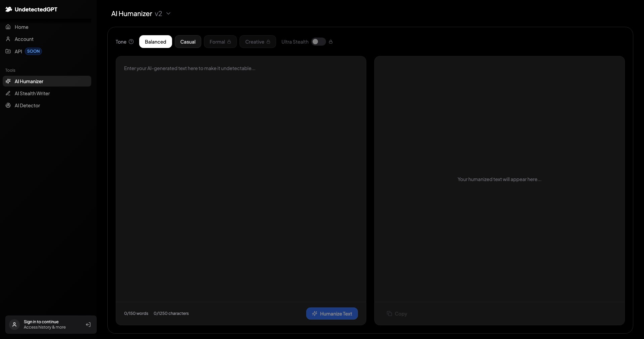The height and width of the screenshot is (339, 644).
Task: Choose the locked Formal tone
Action: click(x=220, y=42)
